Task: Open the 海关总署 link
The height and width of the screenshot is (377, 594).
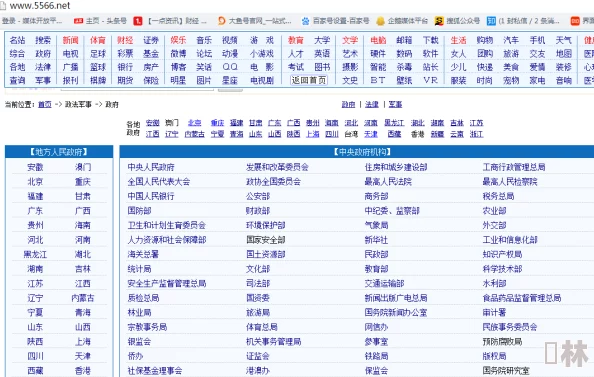Action: (143, 255)
